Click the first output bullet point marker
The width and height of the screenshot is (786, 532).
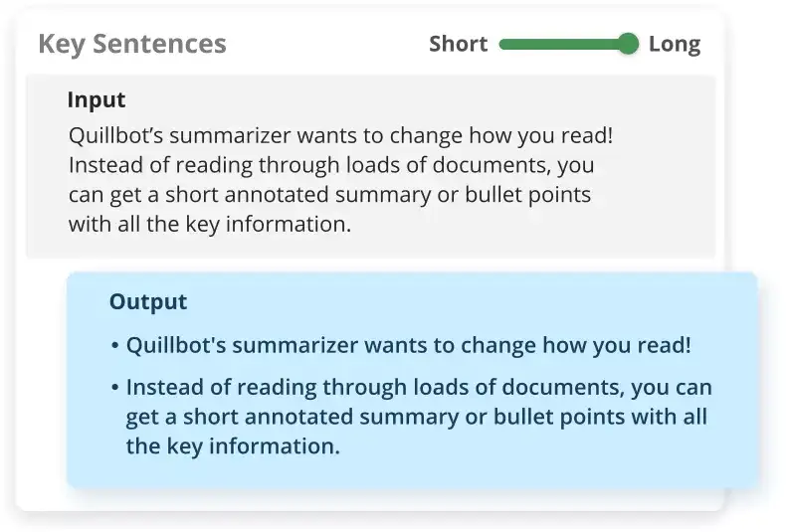click(x=115, y=347)
